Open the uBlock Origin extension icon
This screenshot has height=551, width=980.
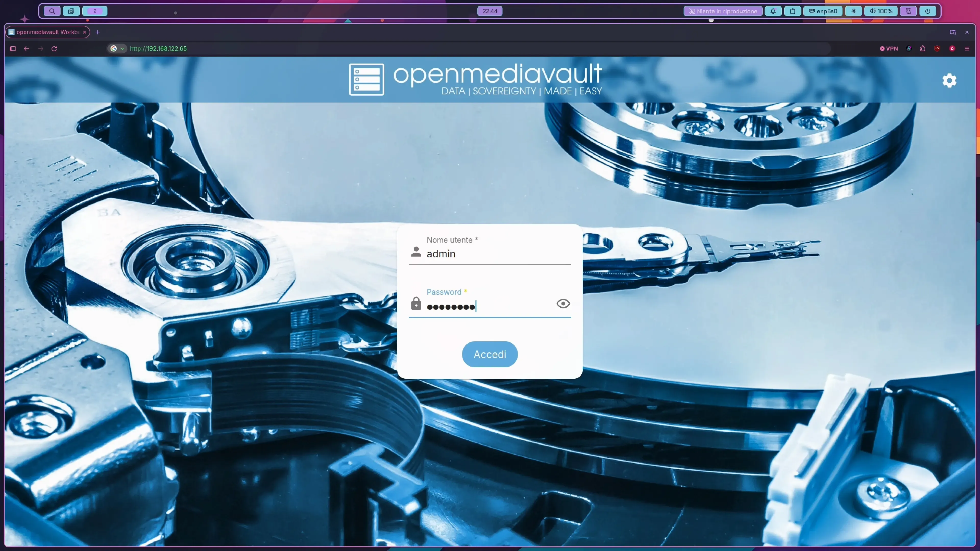click(x=937, y=48)
